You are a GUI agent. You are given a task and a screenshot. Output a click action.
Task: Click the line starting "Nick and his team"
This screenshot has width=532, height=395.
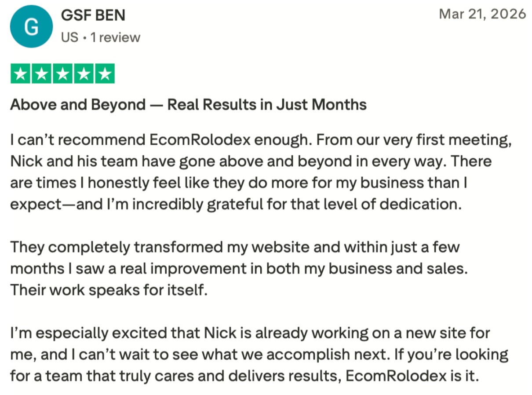[x=251, y=161]
